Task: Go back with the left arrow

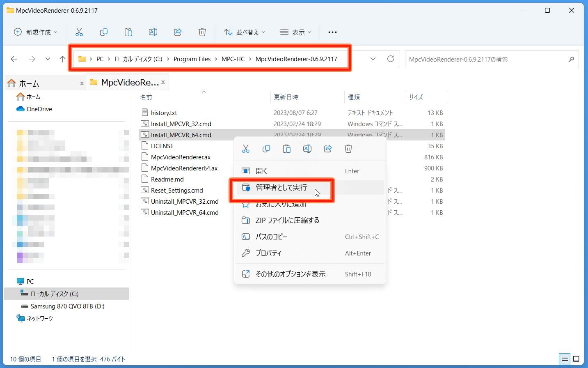Action: click(14, 59)
